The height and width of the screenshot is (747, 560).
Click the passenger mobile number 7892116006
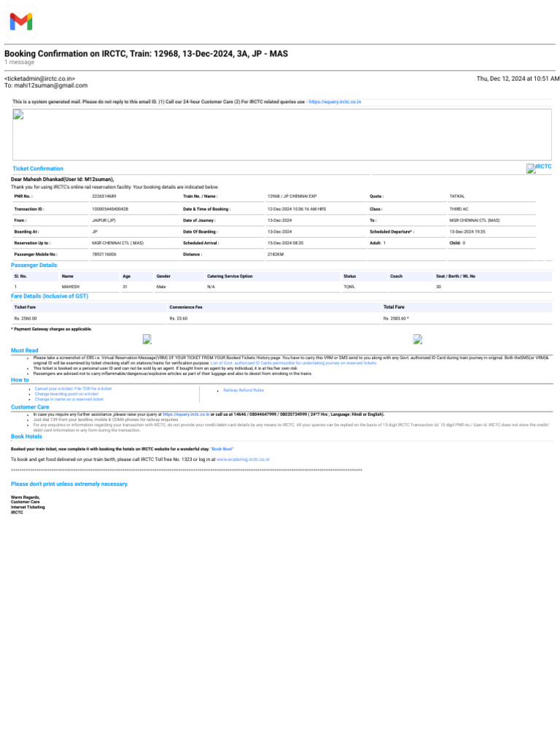[x=104, y=255]
